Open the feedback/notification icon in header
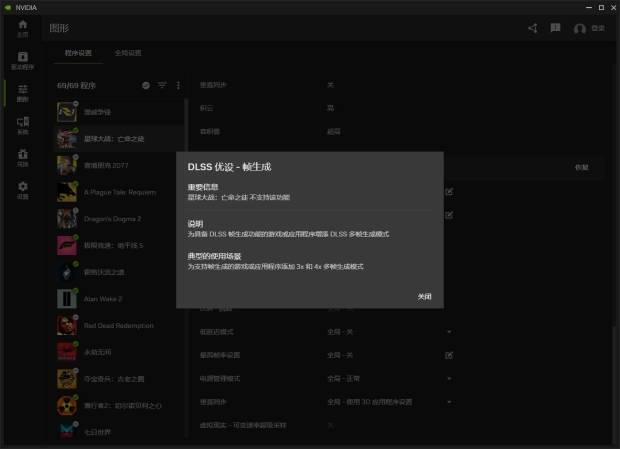The image size is (620, 449). [x=556, y=28]
